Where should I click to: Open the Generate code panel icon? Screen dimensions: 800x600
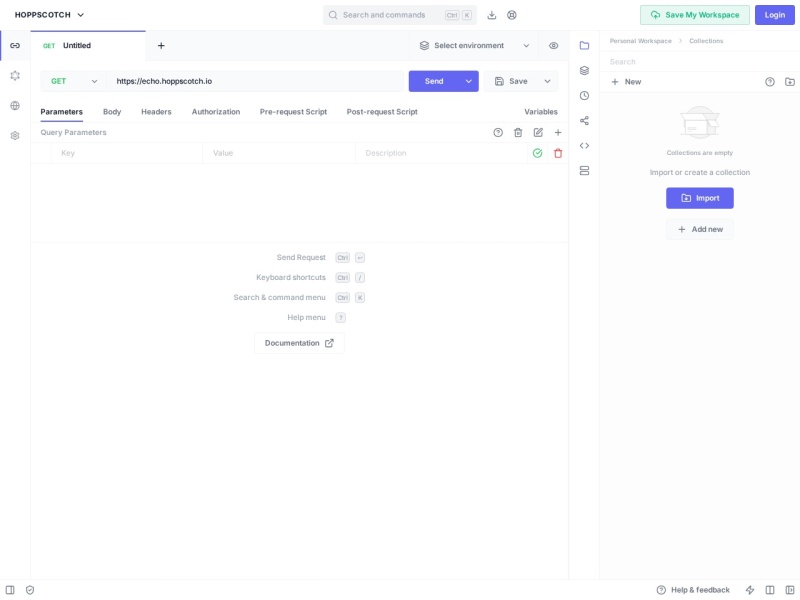point(584,145)
